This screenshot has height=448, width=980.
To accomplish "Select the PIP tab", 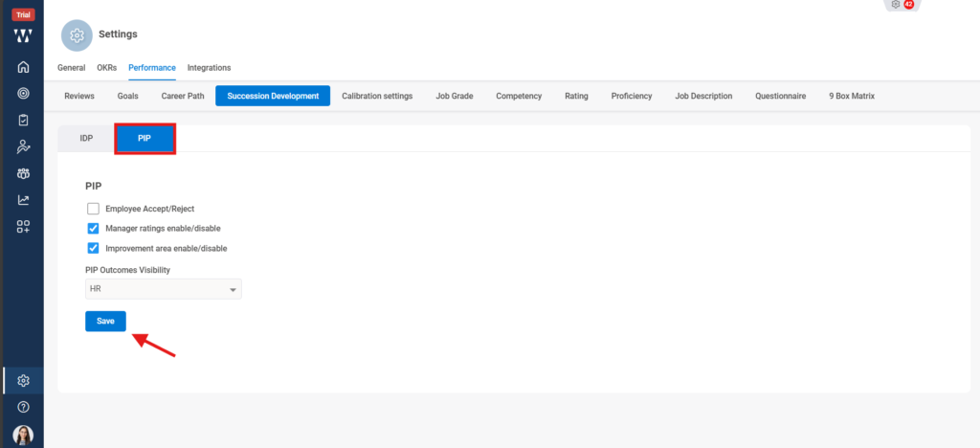I will [x=145, y=138].
